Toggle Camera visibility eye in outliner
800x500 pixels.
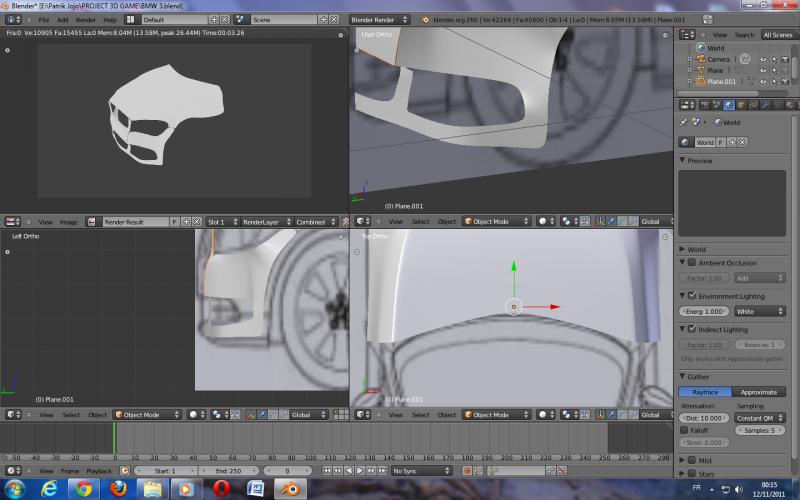(x=763, y=59)
